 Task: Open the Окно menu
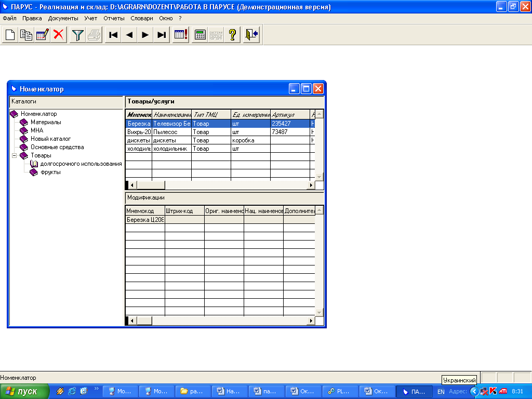[166, 18]
